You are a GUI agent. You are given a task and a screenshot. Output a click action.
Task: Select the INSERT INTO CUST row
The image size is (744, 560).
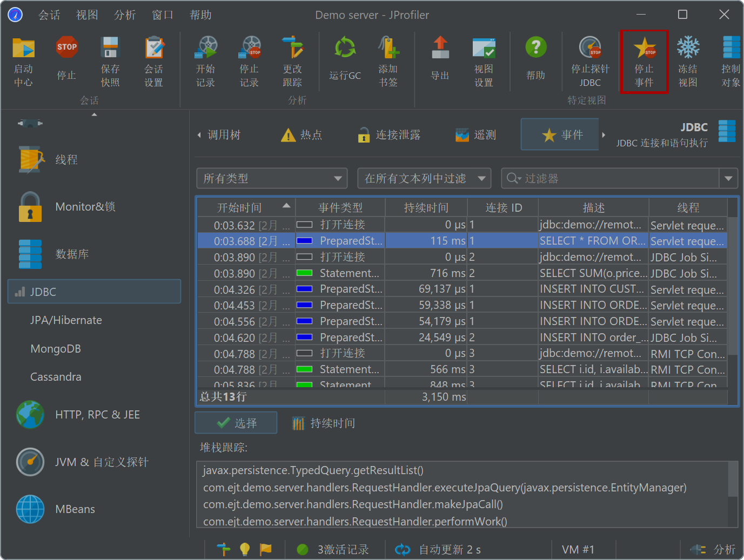[462, 289]
